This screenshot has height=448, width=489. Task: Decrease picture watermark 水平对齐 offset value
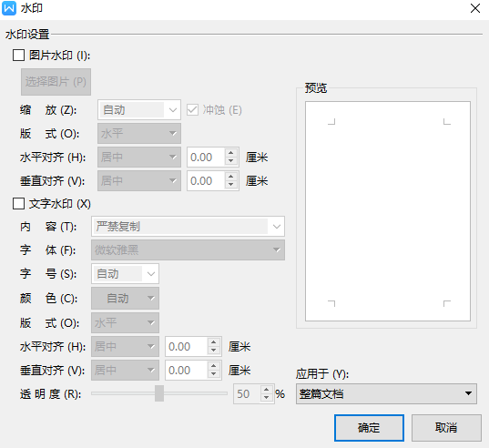click(x=230, y=161)
